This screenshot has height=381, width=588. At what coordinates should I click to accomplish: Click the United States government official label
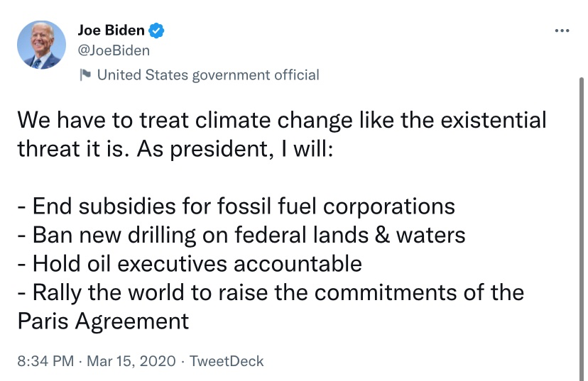point(207,74)
